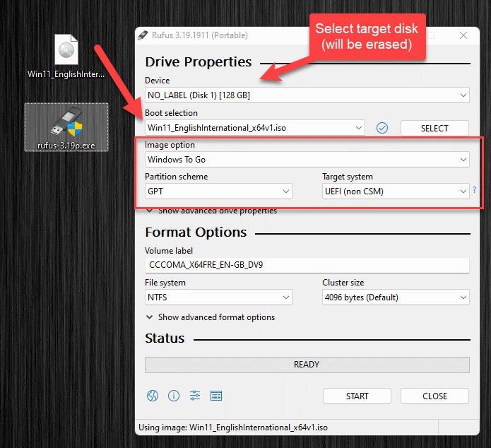Click the 'Volume label' label
Image resolution: width=491 pixels, height=448 pixels.
coord(169,251)
